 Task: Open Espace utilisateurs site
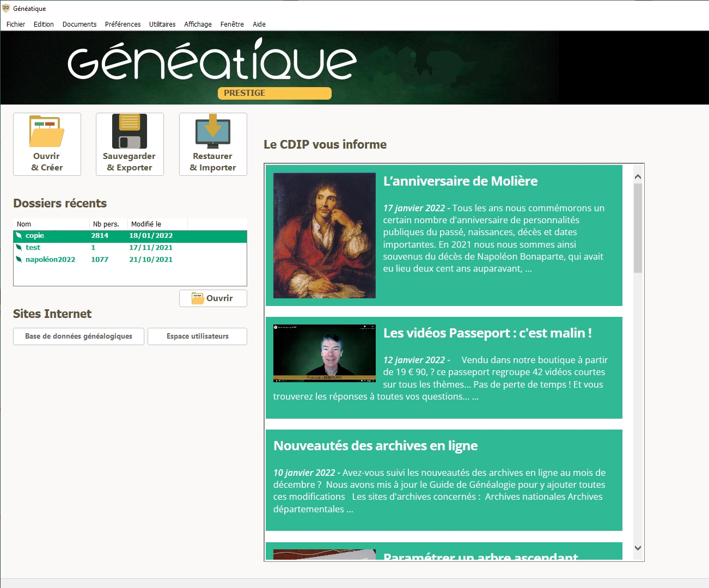[197, 336]
